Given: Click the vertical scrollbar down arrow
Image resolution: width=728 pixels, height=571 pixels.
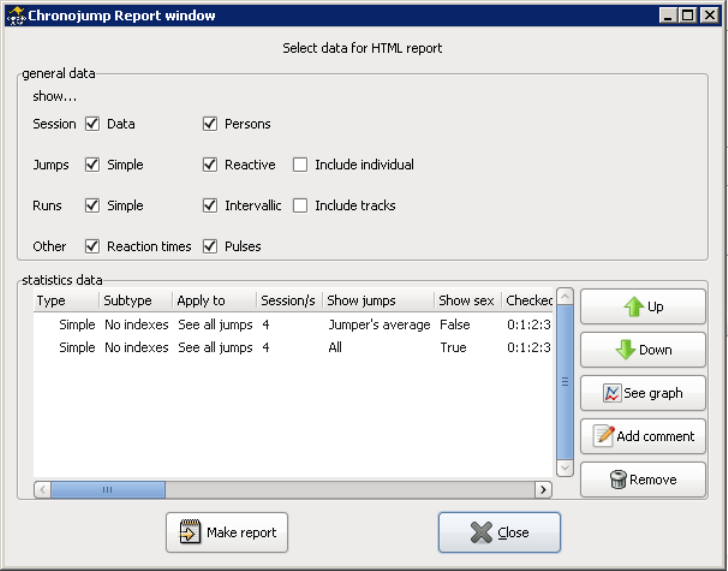Looking at the screenshot, I should (x=565, y=467).
